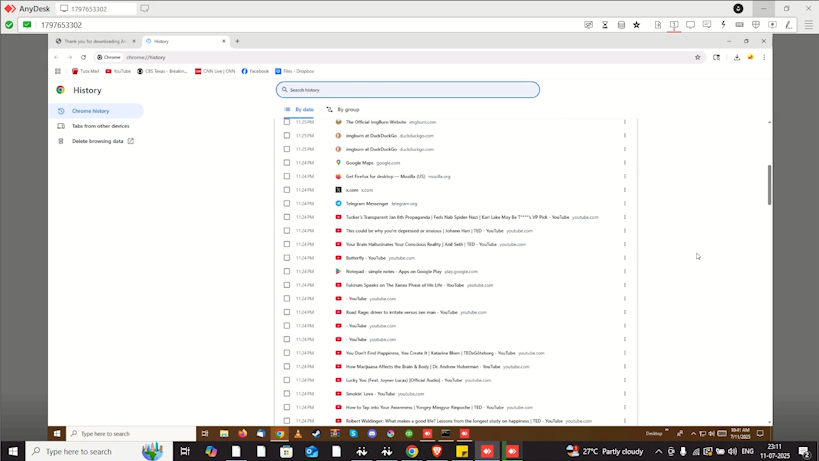Open more actions for Google Maps entry

pos(625,162)
